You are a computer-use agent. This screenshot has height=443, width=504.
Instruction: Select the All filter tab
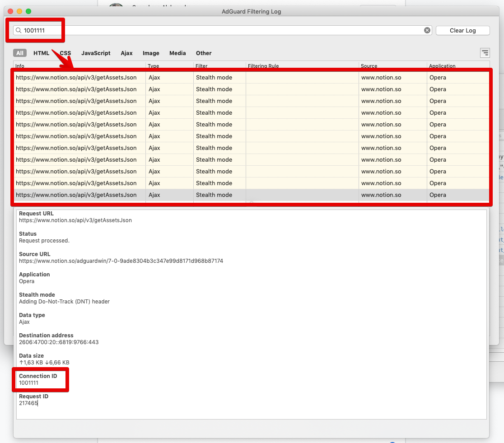[x=20, y=53]
